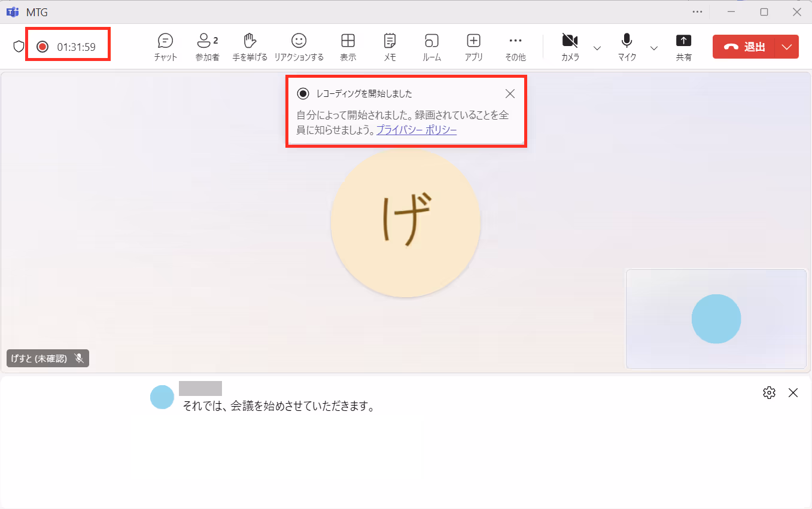812x509 pixels.
Task: Close the live captions panel
Action: 793,392
